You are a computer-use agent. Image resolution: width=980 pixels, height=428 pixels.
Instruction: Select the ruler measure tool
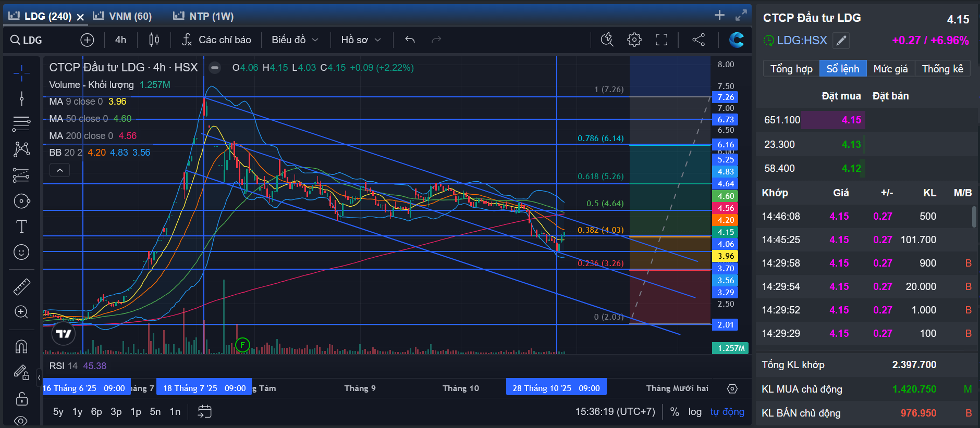click(x=21, y=286)
